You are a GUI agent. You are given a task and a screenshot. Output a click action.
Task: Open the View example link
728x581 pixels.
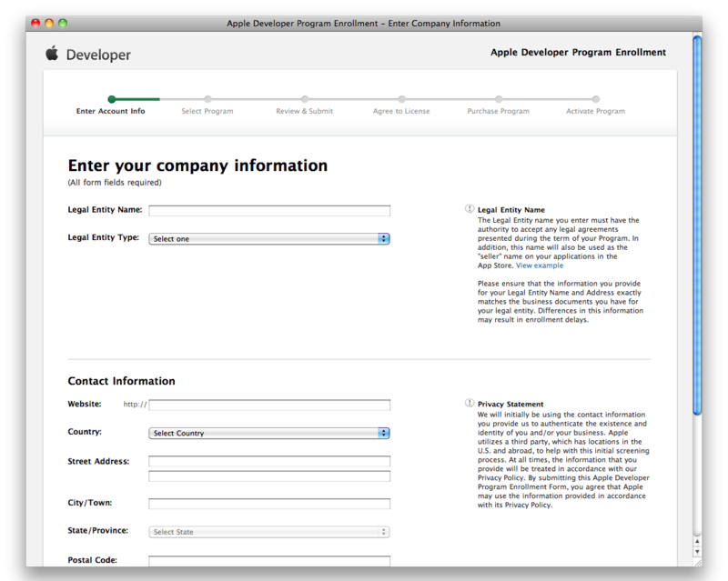tap(540, 265)
